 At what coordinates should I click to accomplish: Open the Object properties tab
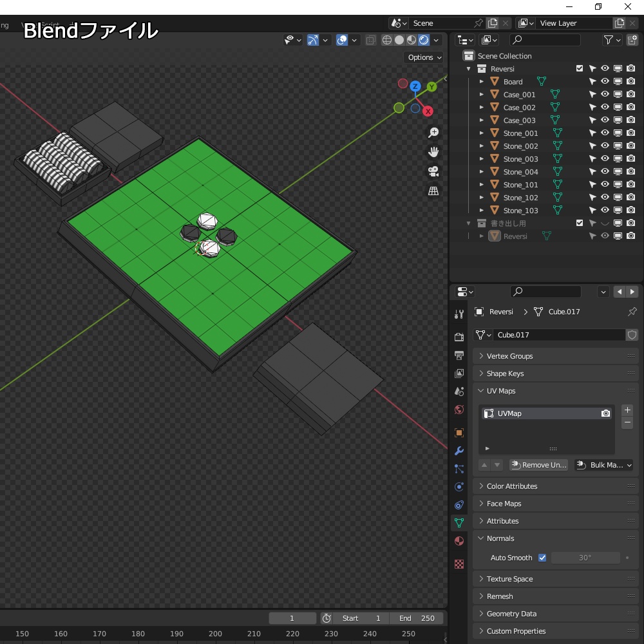(x=459, y=433)
